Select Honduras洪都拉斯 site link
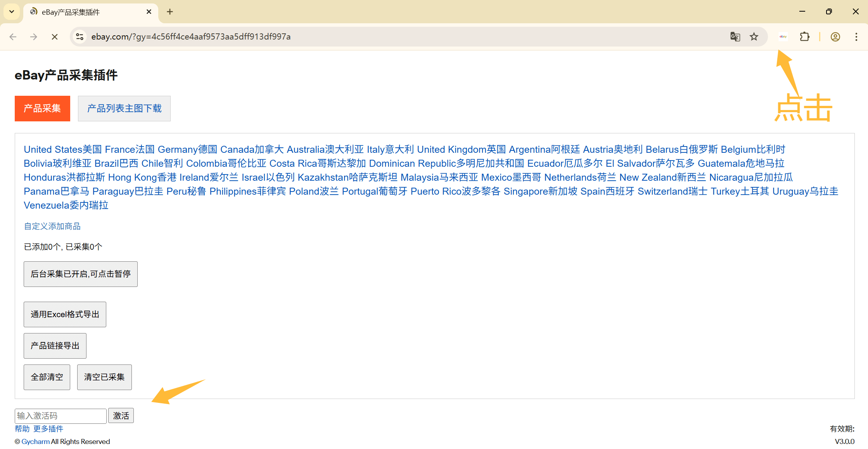Viewport: 868px width, 449px height. (64, 178)
